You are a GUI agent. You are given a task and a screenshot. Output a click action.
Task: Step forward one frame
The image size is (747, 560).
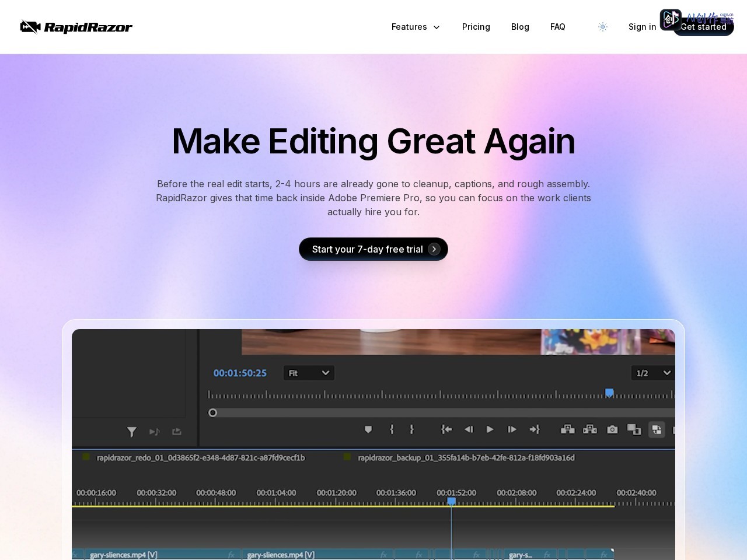512,429
